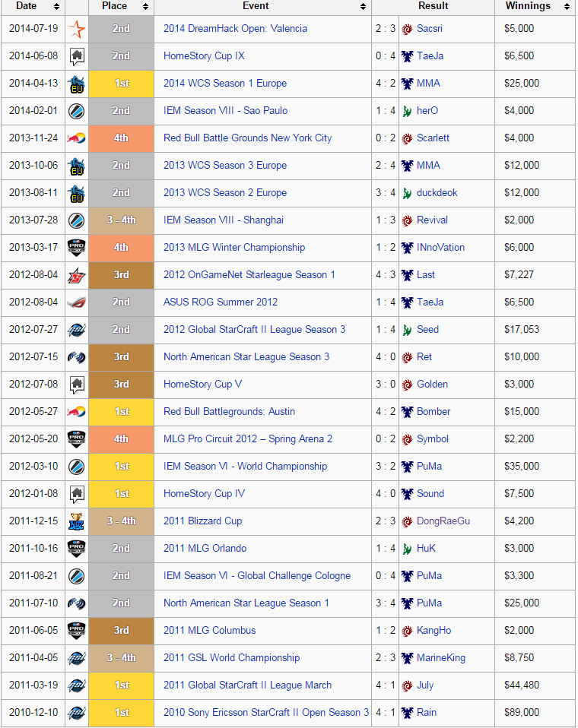Open the IEM Season VI - World Championship link
Viewport: 578px width, 728px height.
246,466
